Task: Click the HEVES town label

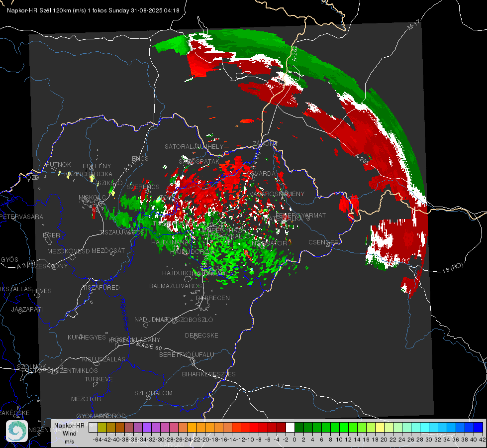Action: pos(41,291)
